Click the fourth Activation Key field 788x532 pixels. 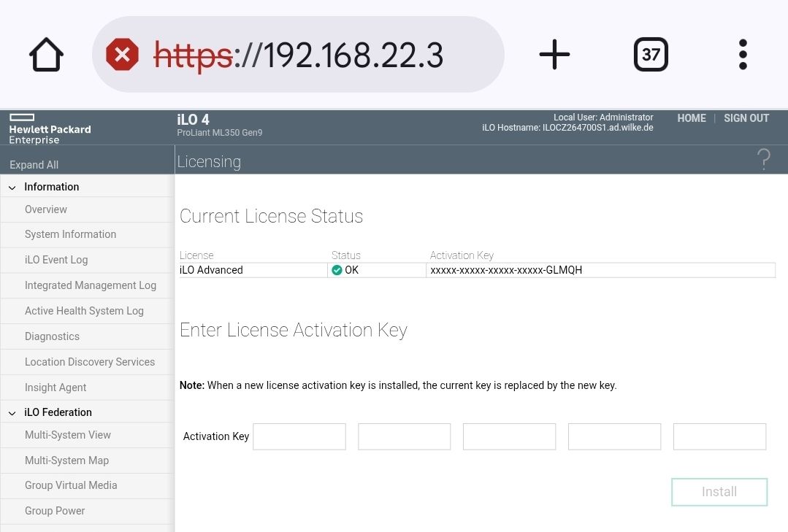coord(615,436)
